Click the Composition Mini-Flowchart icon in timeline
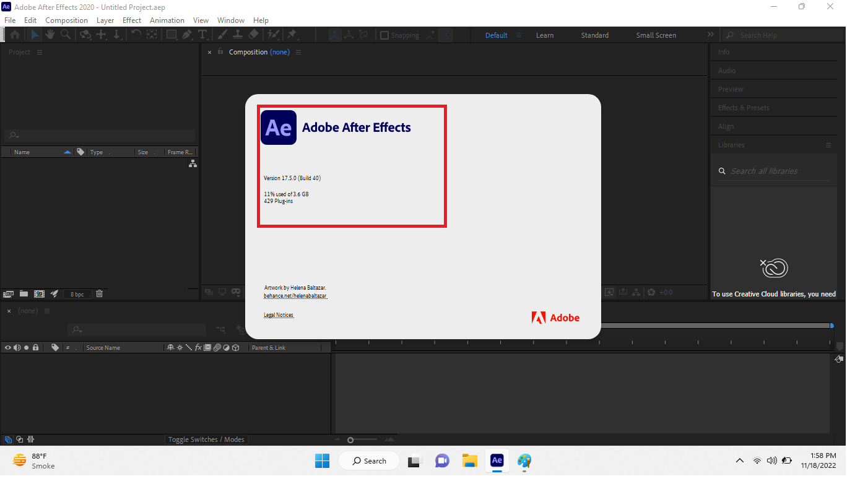 tap(221, 330)
